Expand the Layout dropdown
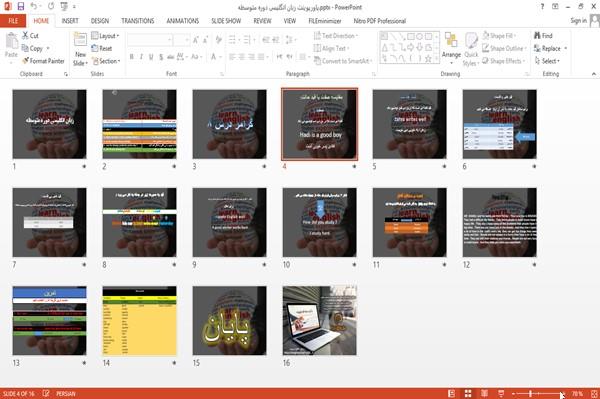The height and width of the screenshot is (399, 600). pyautogui.click(x=105, y=36)
